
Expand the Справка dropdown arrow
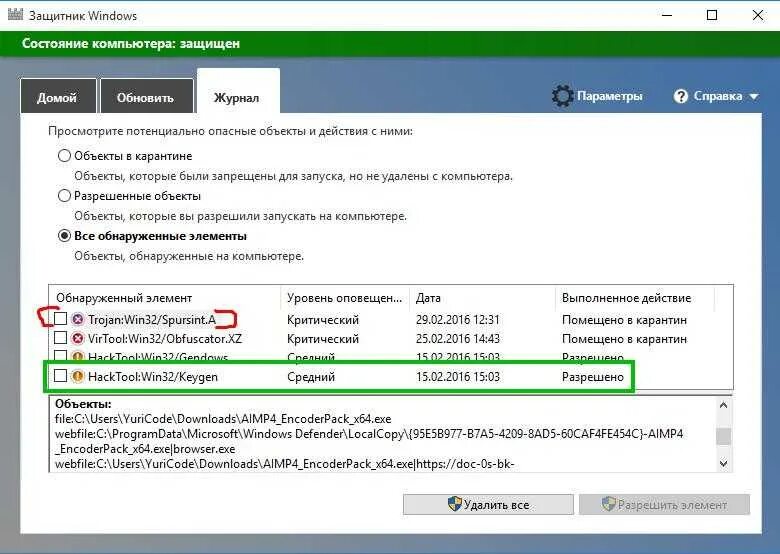coord(754,96)
